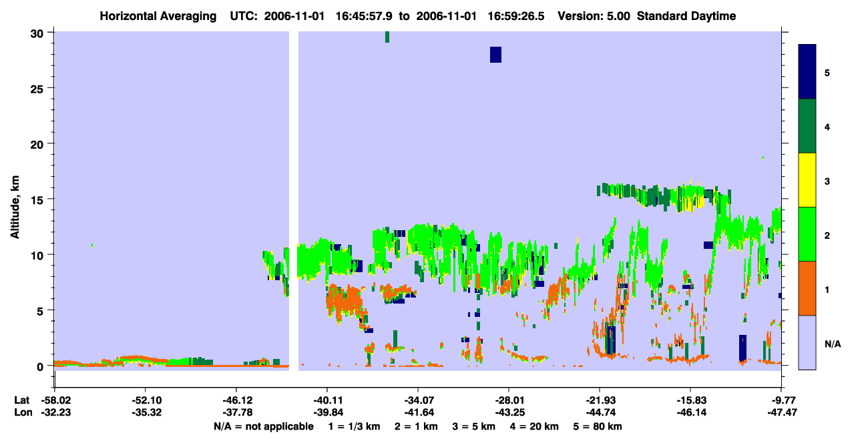Select the start time 16:45:57.9 in the title

coord(363,16)
